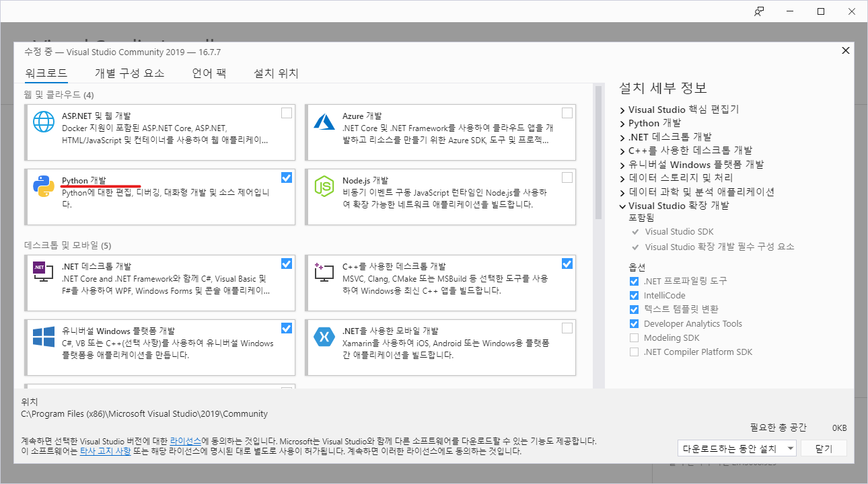This screenshot has width=868, height=484.
Task: Enable the ASP.NET 및 웹 개발 workload checkbox
Action: point(287,113)
